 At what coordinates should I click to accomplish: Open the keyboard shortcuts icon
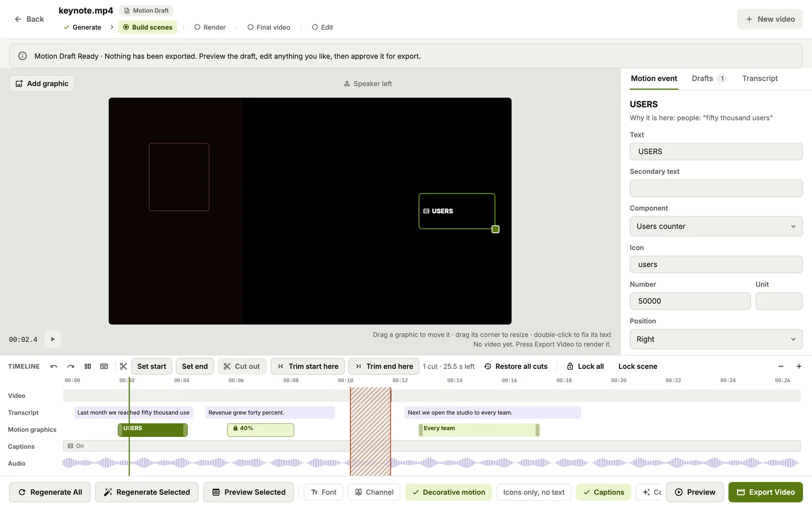(104, 366)
